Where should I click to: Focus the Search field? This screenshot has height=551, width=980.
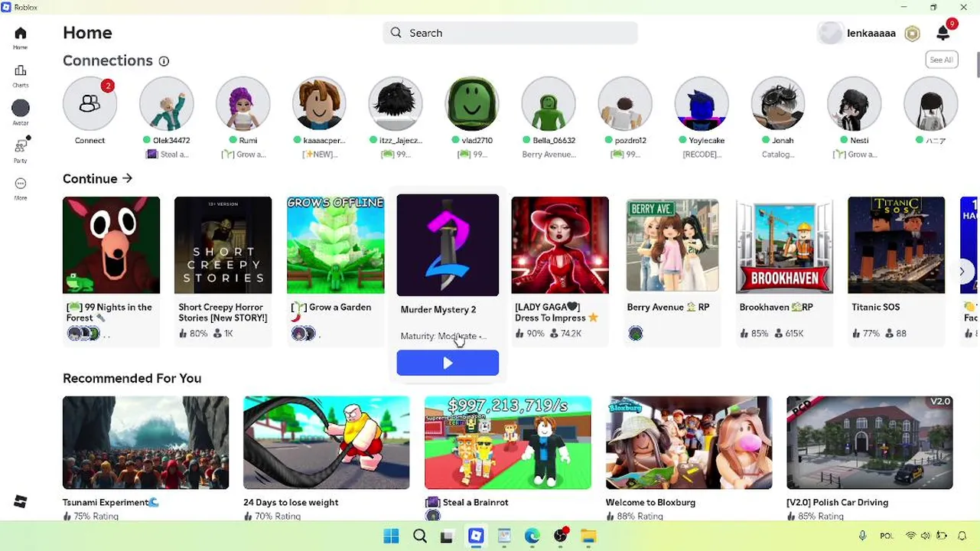[510, 33]
